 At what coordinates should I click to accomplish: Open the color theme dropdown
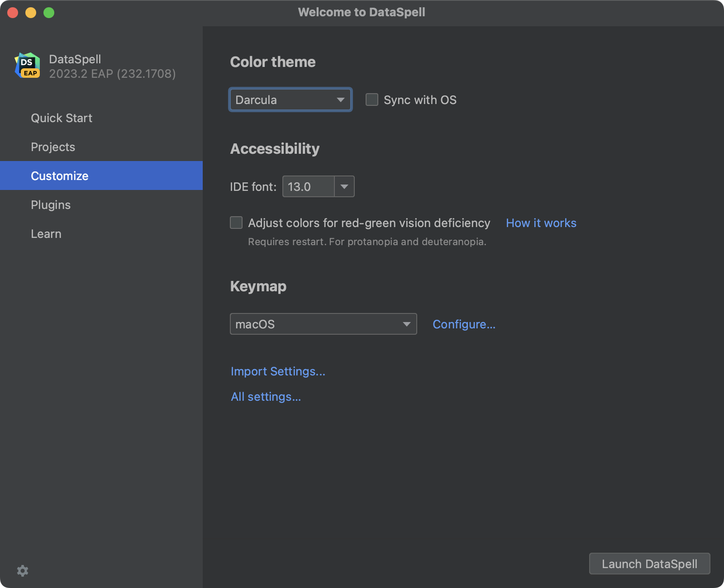tap(290, 100)
